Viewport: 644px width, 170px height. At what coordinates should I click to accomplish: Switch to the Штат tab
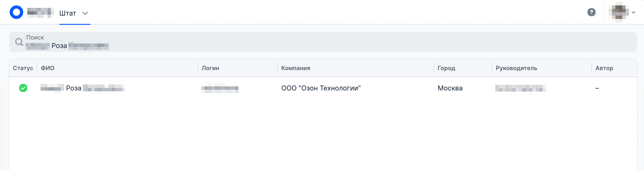pyautogui.click(x=67, y=13)
